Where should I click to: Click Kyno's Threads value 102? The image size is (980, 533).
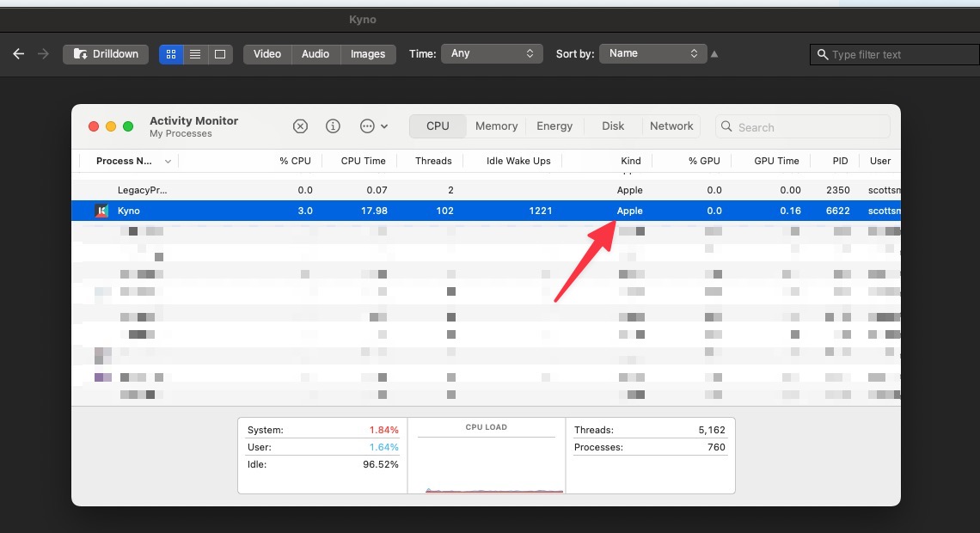click(x=444, y=211)
